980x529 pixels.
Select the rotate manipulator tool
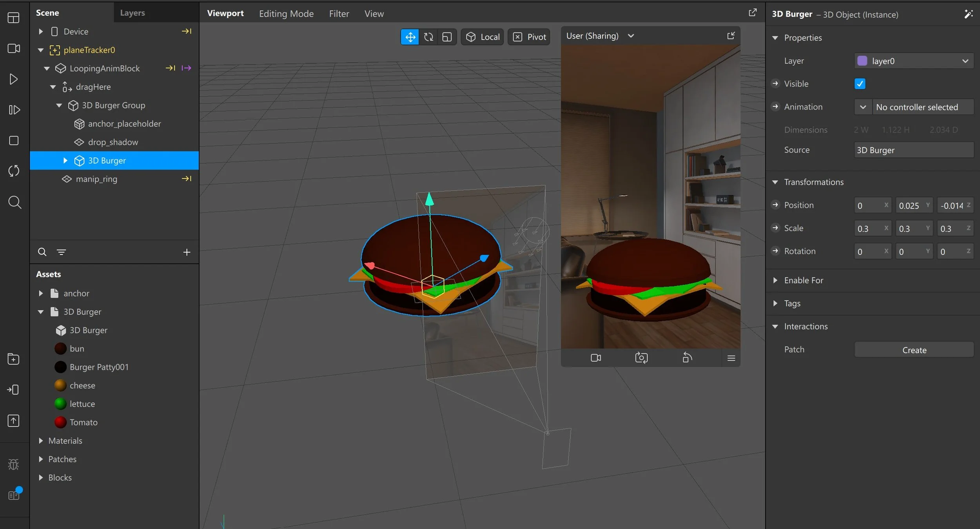pyautogui.click(x=428, y=37)
